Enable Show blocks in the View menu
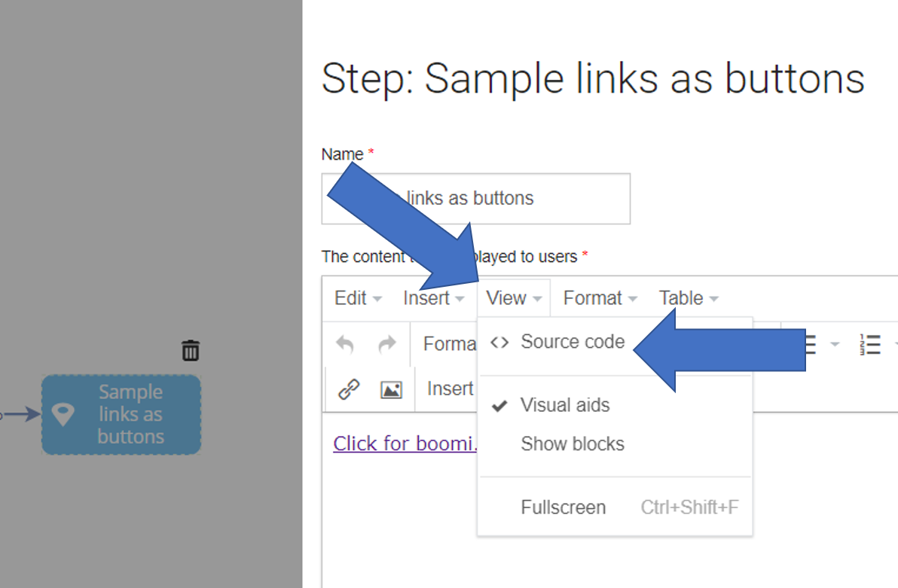Image resolution: width=898 pixels, height=588 pixels. pos(572,444)
